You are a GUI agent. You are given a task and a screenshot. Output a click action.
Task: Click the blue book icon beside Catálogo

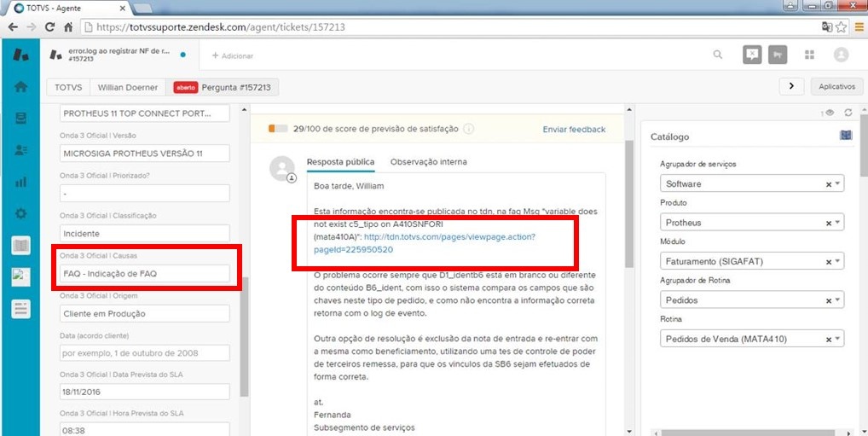(846, 135)
